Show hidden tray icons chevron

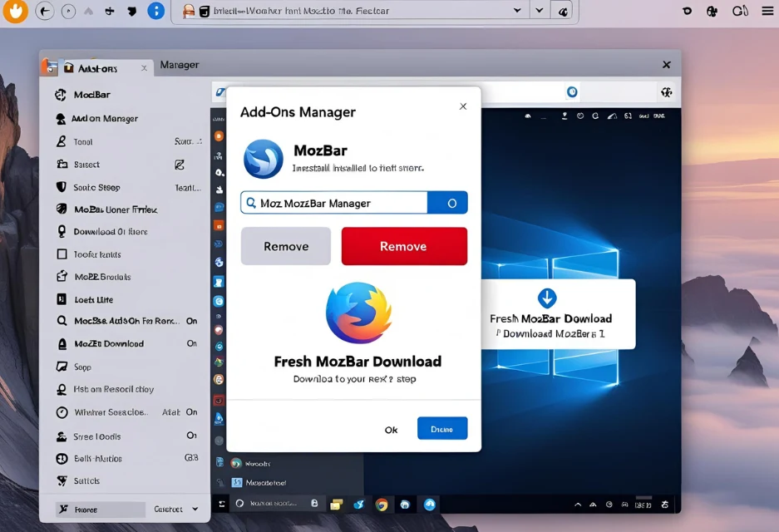(578, 505)
